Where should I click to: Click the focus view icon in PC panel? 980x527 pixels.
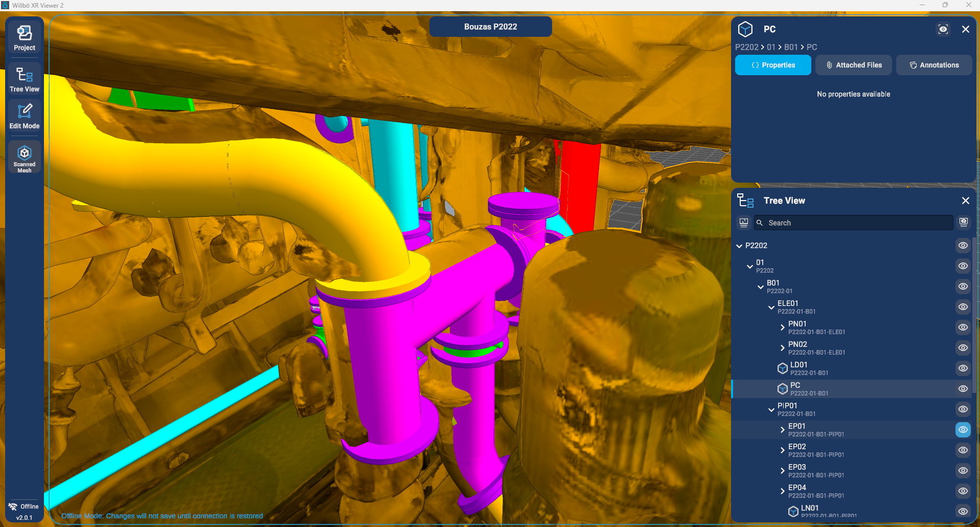[943, 30]
